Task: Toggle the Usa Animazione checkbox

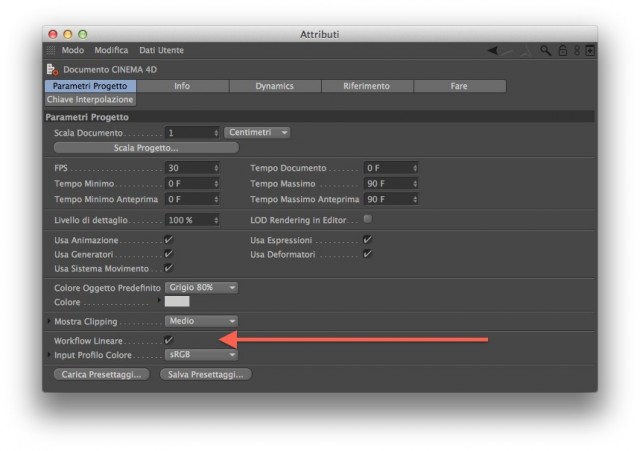Action: [x=168, y=240]
